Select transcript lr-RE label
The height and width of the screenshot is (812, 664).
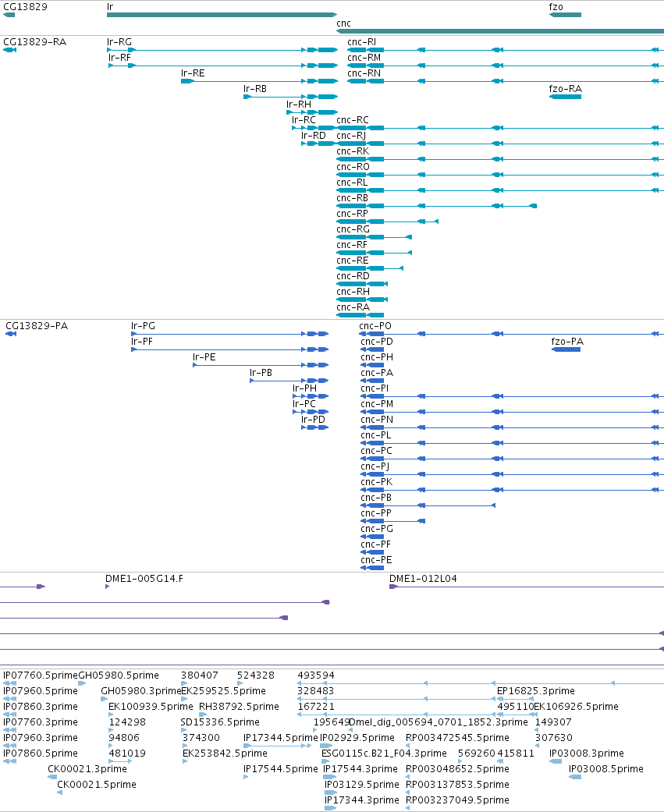(193, 73)
